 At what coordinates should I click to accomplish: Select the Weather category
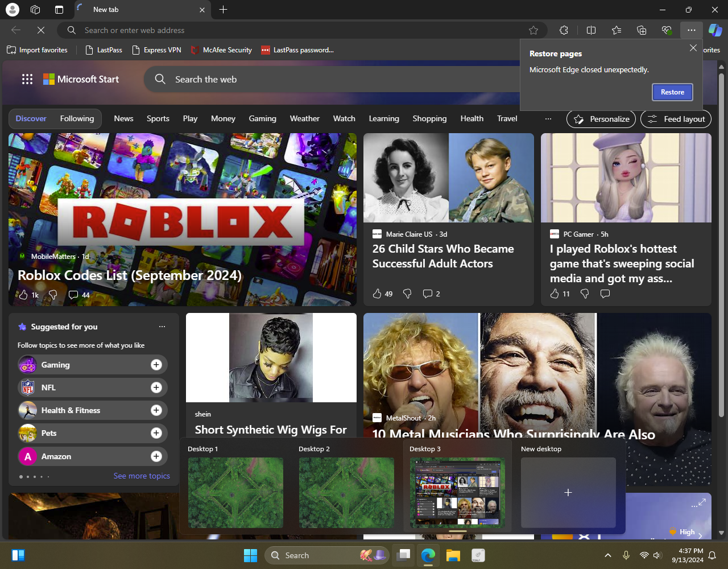305,118
